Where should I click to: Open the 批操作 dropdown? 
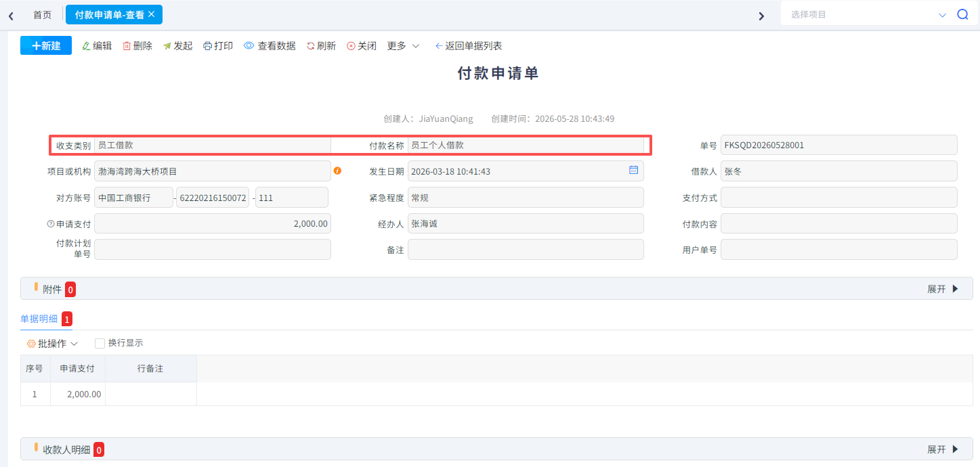click(x=52, y=343)
